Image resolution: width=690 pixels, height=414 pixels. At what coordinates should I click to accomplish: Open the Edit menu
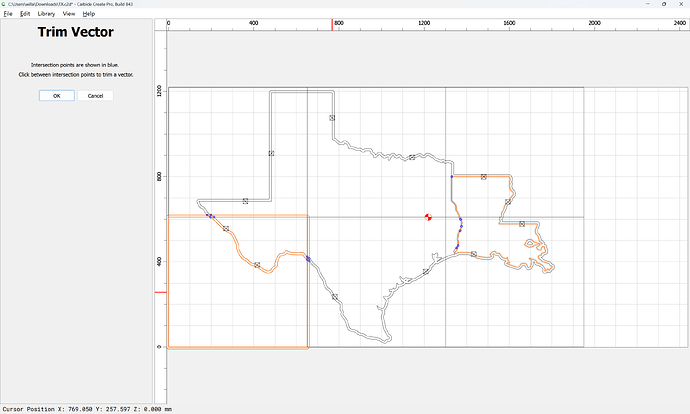pyautogui.click(x=25, y=14)
